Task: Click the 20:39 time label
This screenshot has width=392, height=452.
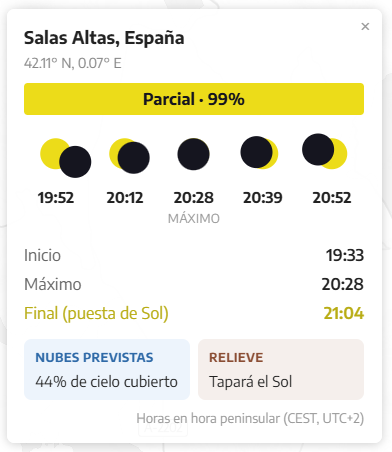Action: point(263,198)
